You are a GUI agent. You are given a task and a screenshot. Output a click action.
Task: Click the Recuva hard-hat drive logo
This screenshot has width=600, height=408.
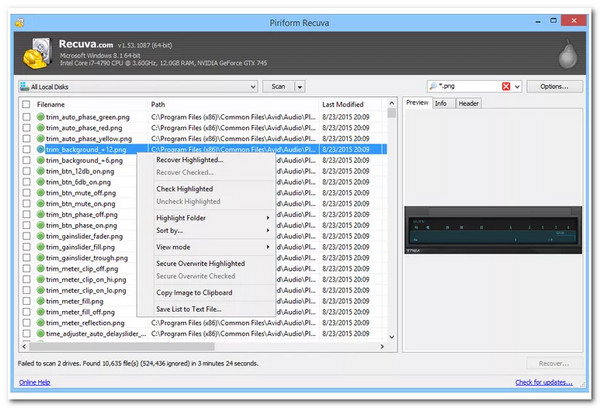[x=37, y=53]
